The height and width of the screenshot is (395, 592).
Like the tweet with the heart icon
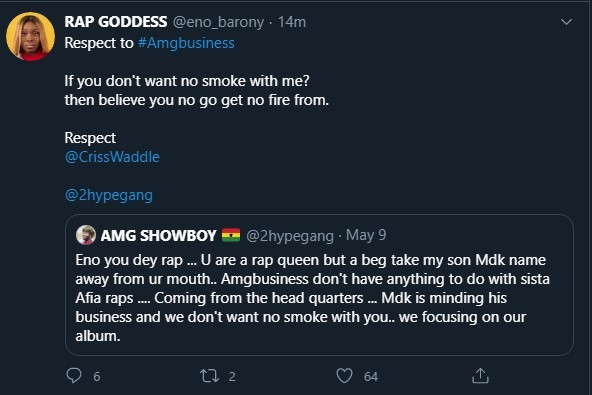point(344,376)
